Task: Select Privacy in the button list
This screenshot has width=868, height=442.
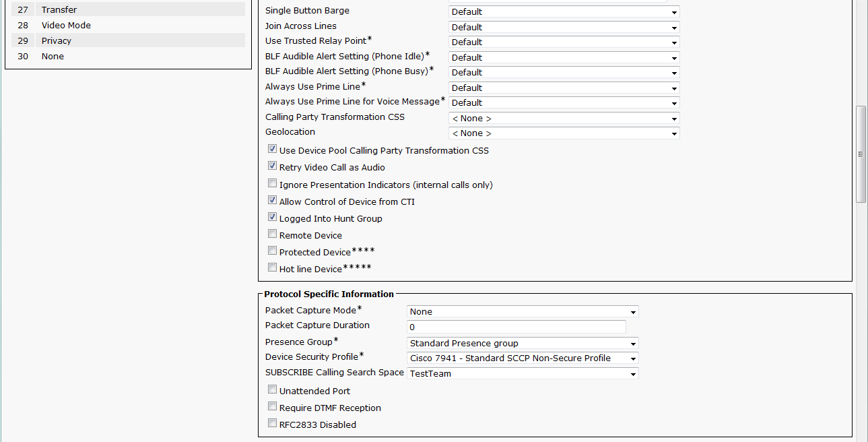Action: click(57, 41)
